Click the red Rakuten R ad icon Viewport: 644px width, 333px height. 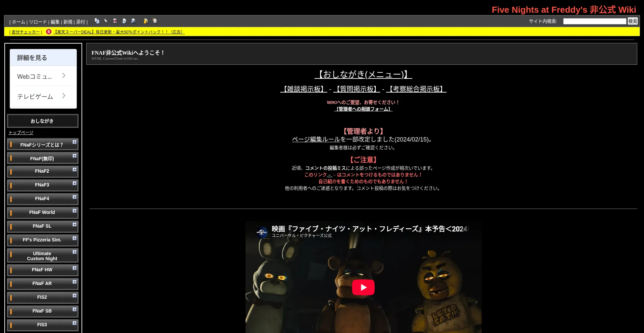point(49,32)
